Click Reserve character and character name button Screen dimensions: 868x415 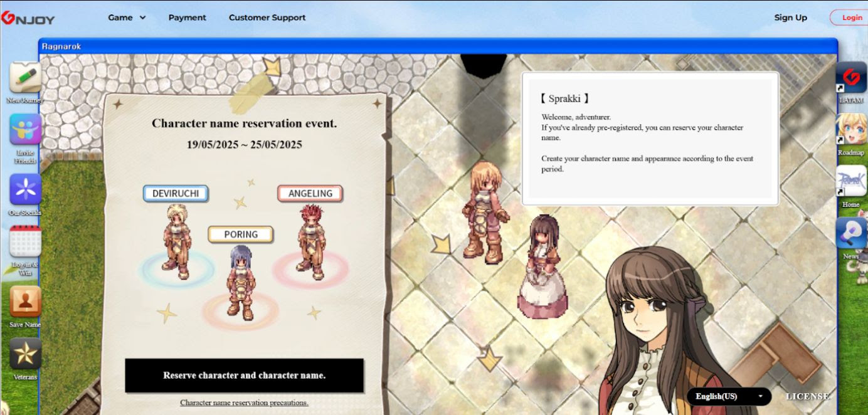coord(244,376)
